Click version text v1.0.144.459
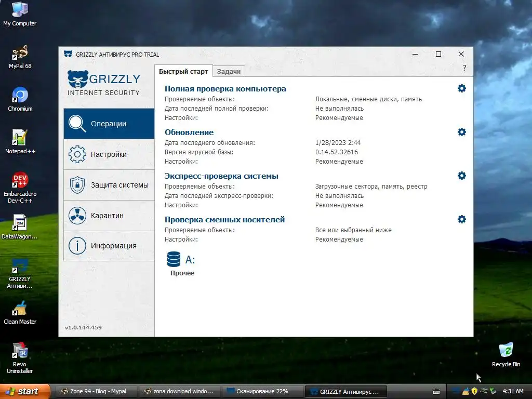The width and height of the screenshot is (532, 399). [x=83, y=327]
